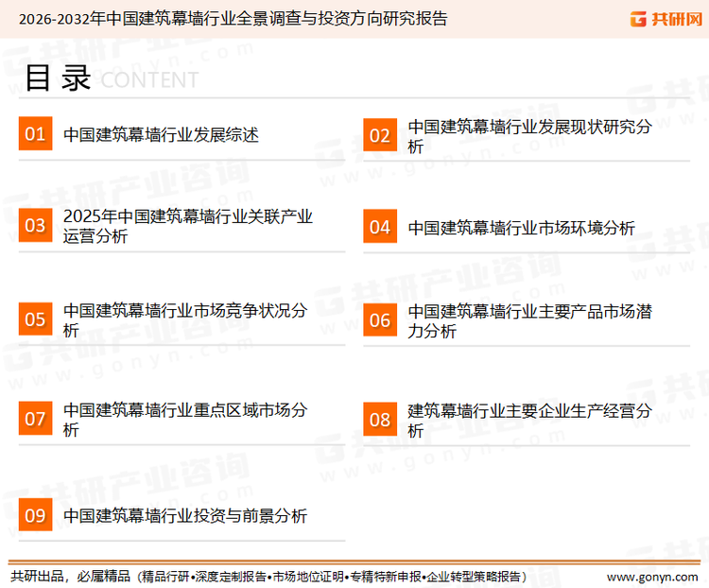Screen dimensions: 709x588
Task: Select 2025年中国建筑幕墙行业关联产业运营分析 entry
Action: click(x=188, y=226)
